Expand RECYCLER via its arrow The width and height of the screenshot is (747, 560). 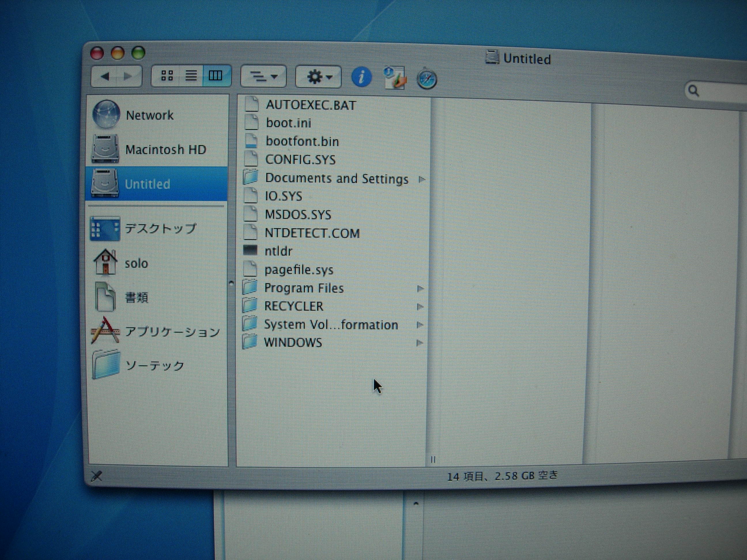click(420, 307)
